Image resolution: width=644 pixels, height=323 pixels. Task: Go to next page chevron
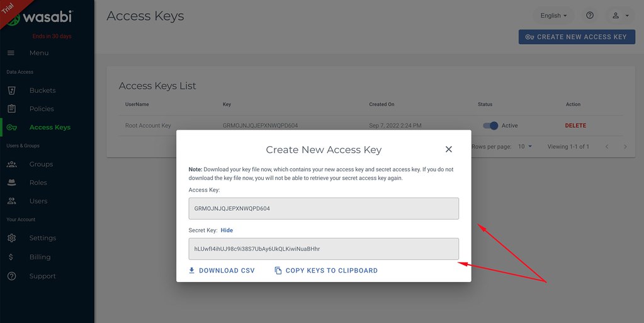click(625, 147)
